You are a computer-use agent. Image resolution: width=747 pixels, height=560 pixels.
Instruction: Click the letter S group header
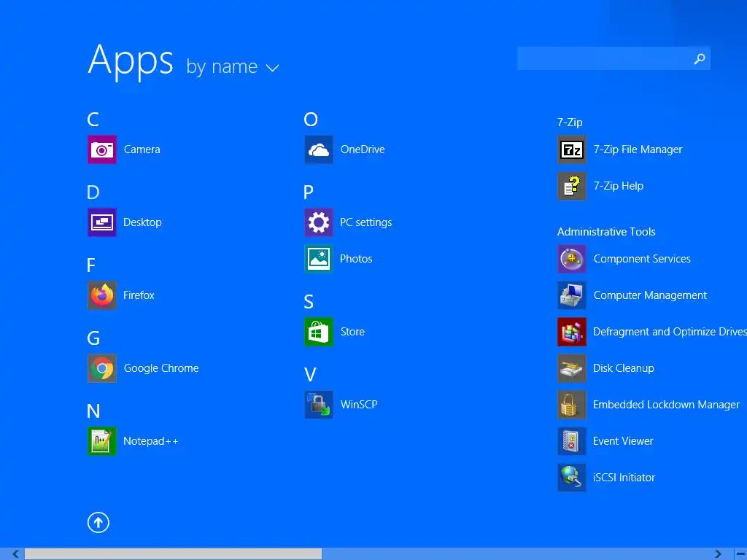(x=309, y=301)
